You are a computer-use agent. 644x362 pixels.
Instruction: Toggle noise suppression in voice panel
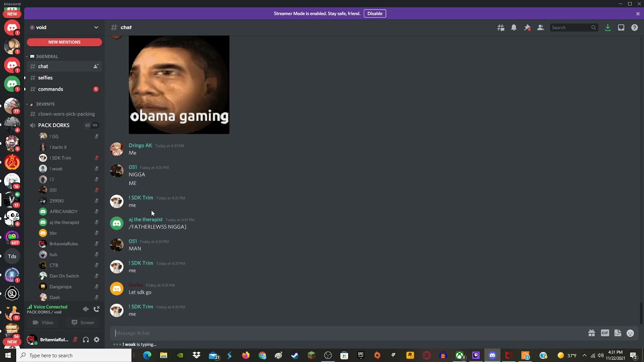coord(86,309)
